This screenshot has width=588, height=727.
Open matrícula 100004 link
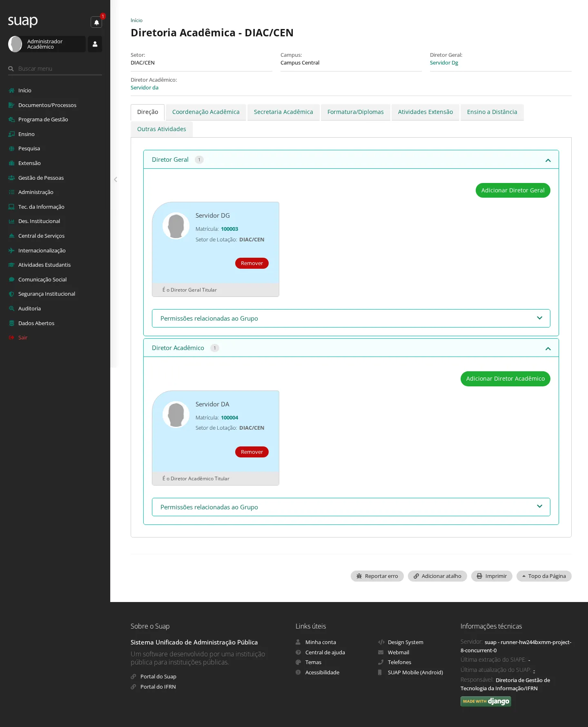pyautogui.click(x=229, y=418)
